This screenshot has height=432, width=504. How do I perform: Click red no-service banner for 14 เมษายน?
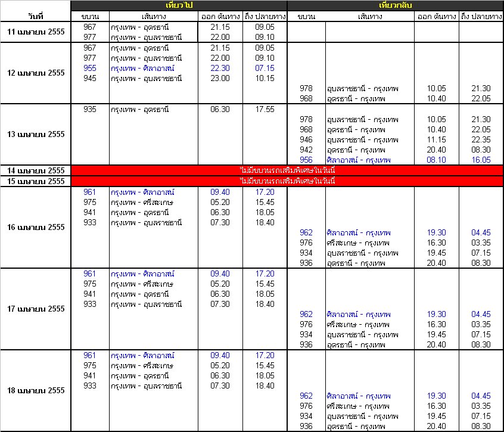coord(287,170)
